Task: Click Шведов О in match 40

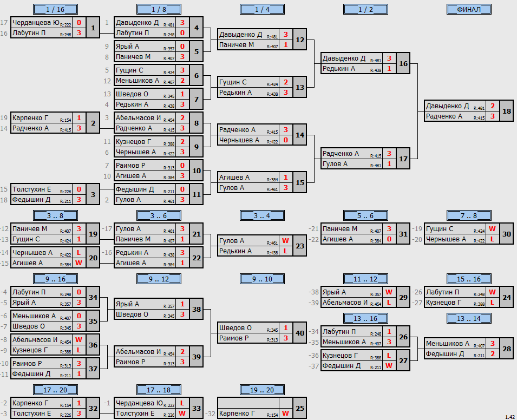Action: point(235,327)
